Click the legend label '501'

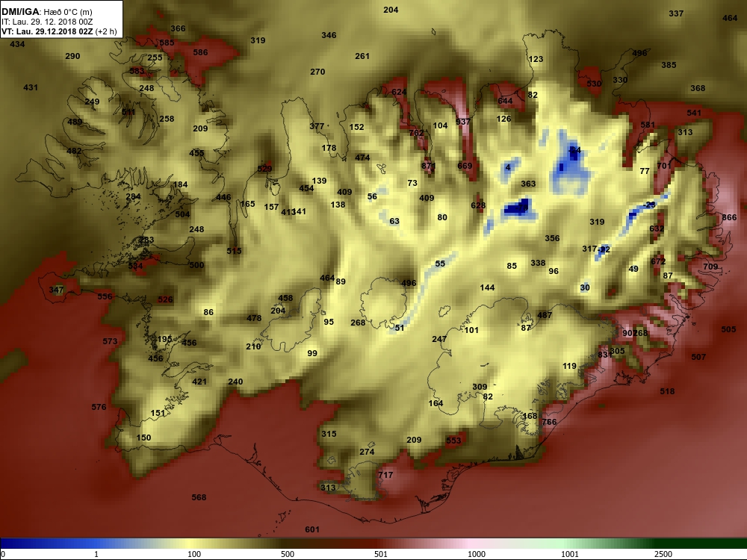point(381,554)
